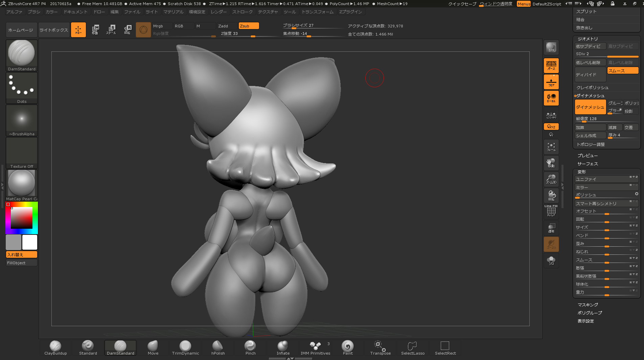Viewport: 644px width, 360px height.
Task: Click the ライトボックス button
Action: click(54, 30)
